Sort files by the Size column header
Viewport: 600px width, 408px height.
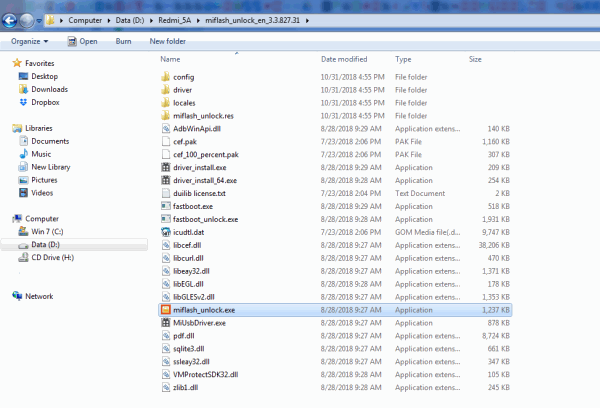pyautogui.click(x=475, y=59)
